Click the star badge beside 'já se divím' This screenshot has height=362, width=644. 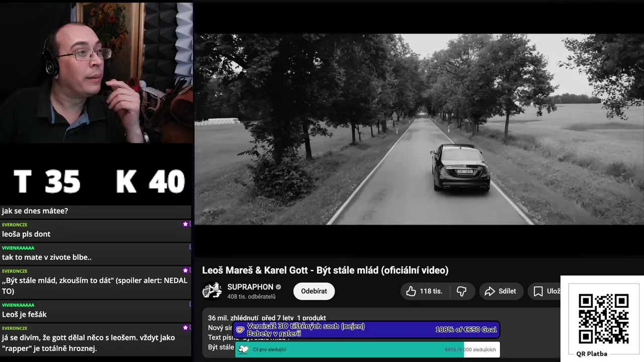(185, 327)
